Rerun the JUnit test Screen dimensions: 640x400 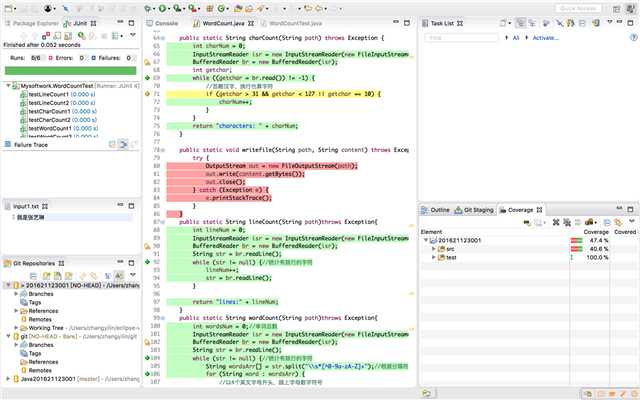(81, 36)
